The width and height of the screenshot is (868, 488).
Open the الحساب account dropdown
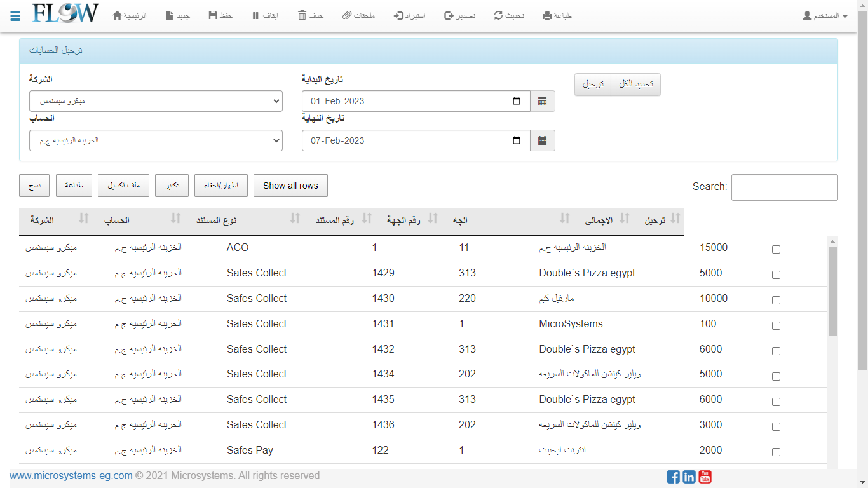click(x=156, y=140)
